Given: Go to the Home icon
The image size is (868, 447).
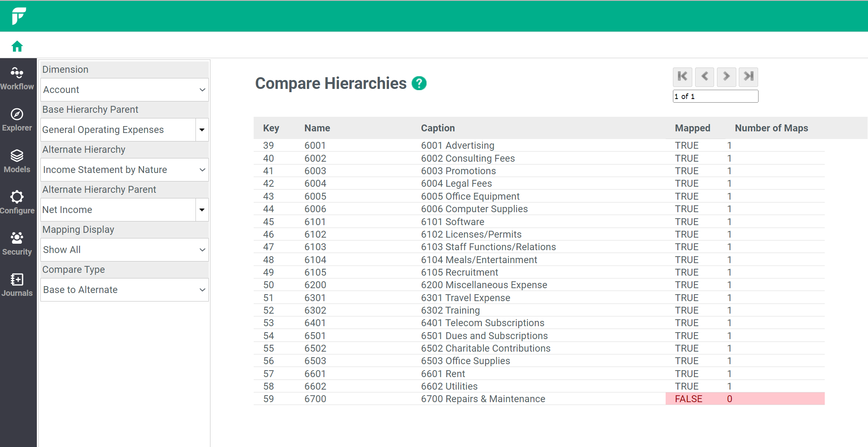Looking at the screenshot, I should (17, 46).
